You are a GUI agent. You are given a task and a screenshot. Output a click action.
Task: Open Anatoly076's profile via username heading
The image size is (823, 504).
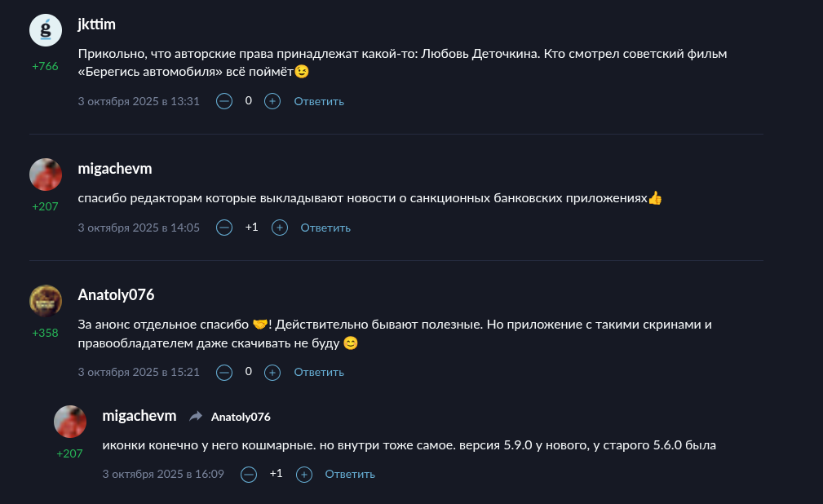pos(116,295)
